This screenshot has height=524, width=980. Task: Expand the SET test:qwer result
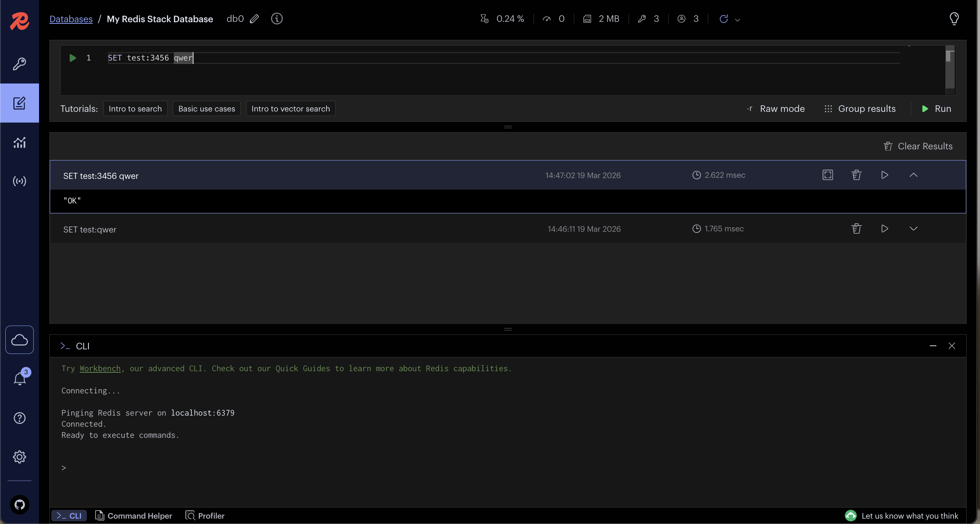pyautogui.click(x=913, y=229)
